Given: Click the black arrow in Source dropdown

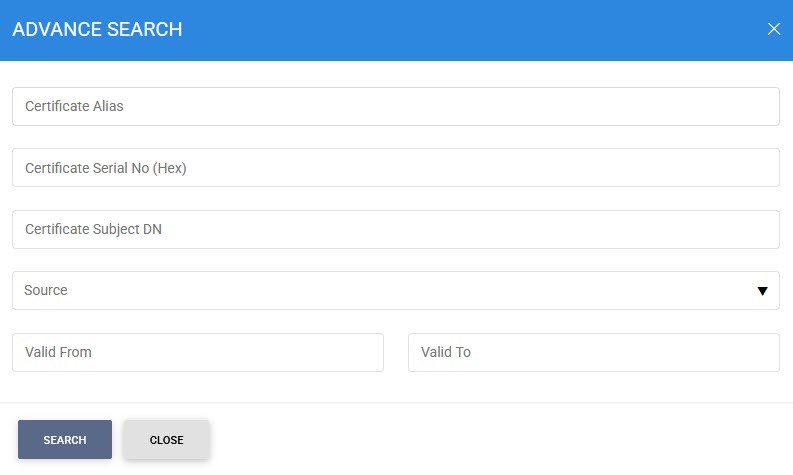Looking at the screenshot, I should coord(762,291).
